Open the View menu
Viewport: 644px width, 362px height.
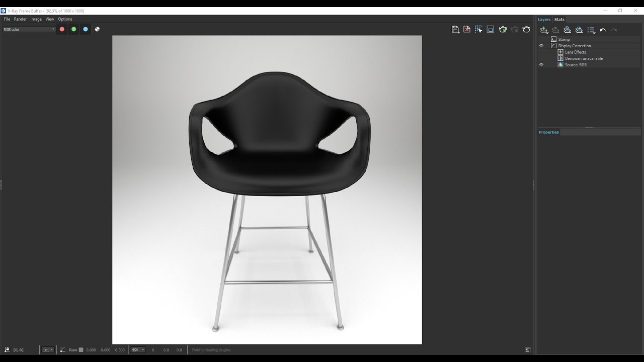50,19
